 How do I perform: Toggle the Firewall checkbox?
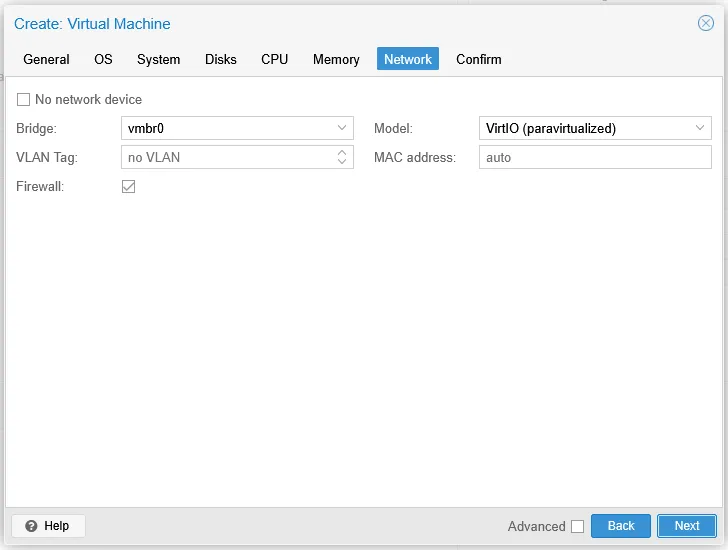(128, 187)
